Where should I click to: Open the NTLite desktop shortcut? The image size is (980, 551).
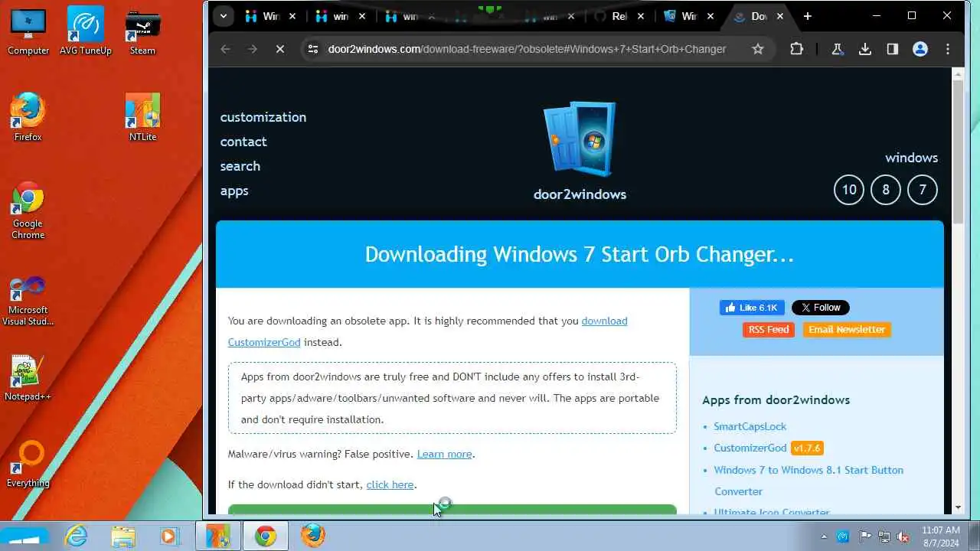pos(142,117)
